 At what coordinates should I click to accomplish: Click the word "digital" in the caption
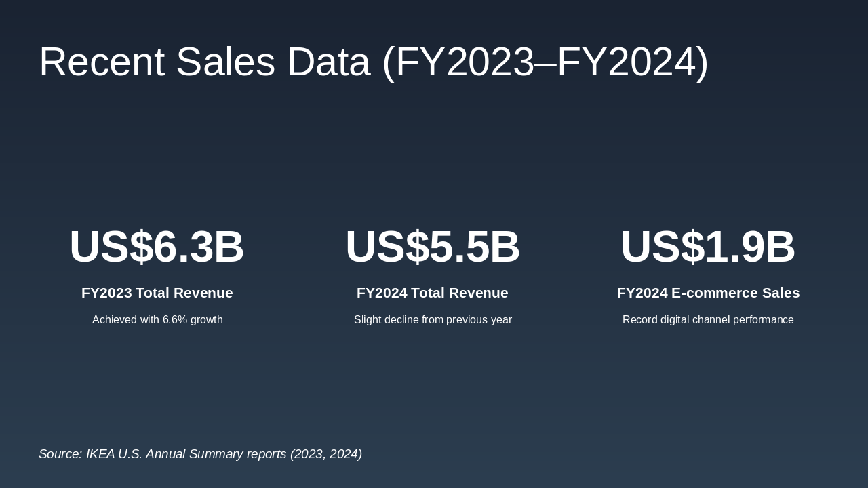675,320
